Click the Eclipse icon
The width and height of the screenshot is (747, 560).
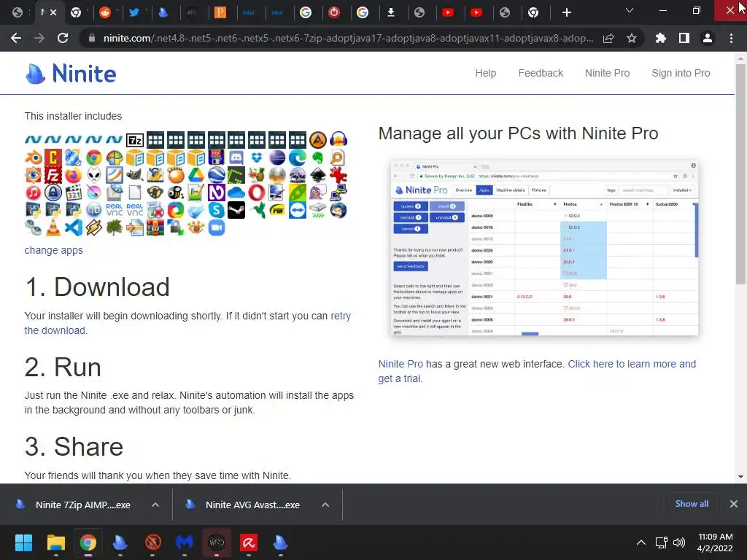pyautogui.click(x=276, y=157)
